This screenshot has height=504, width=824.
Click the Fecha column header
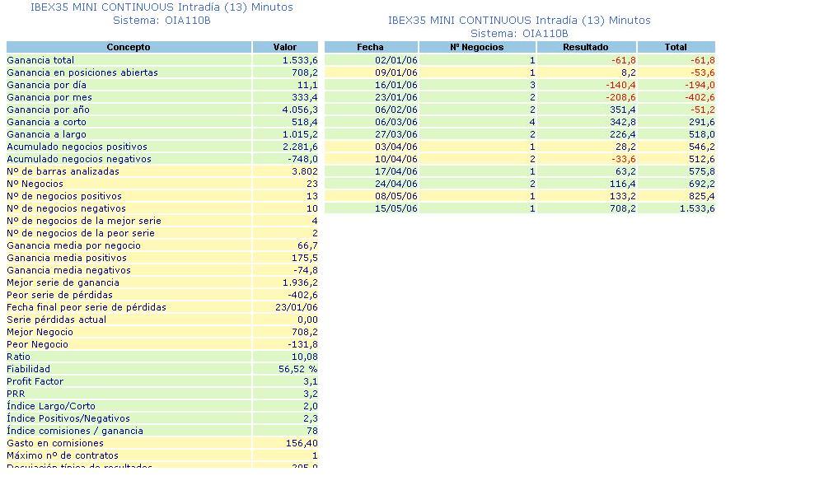tap(371, 47)
